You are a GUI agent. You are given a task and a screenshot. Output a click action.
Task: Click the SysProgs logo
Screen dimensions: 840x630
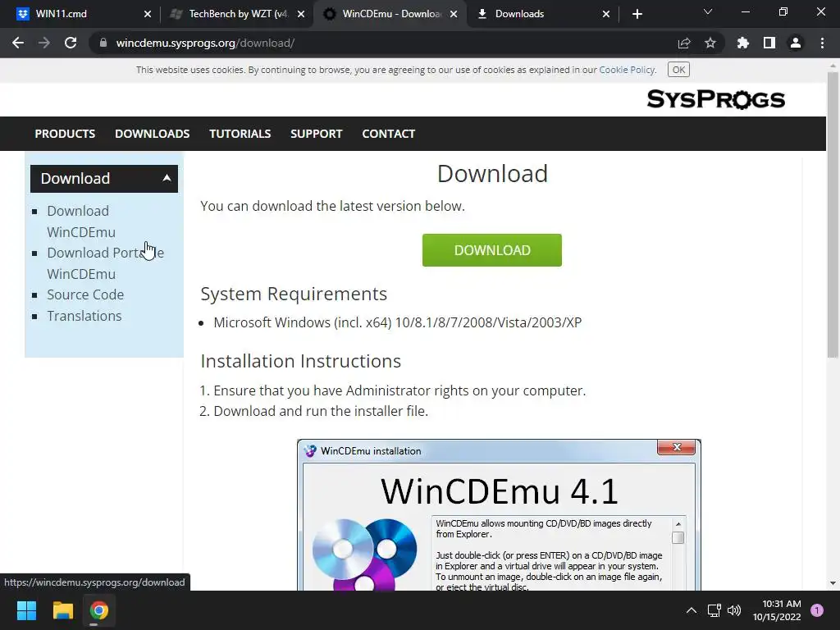(715, 99)
